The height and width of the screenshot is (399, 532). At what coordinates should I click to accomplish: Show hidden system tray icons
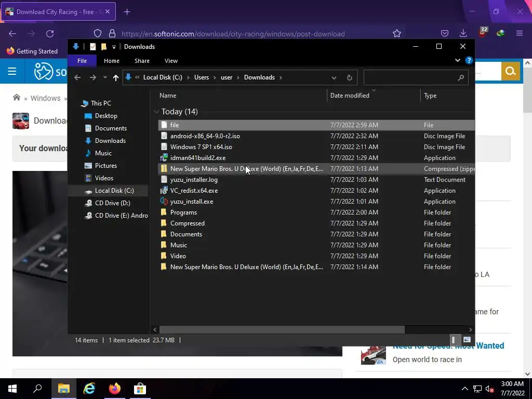pyautogui.click(x=465, y=389)
